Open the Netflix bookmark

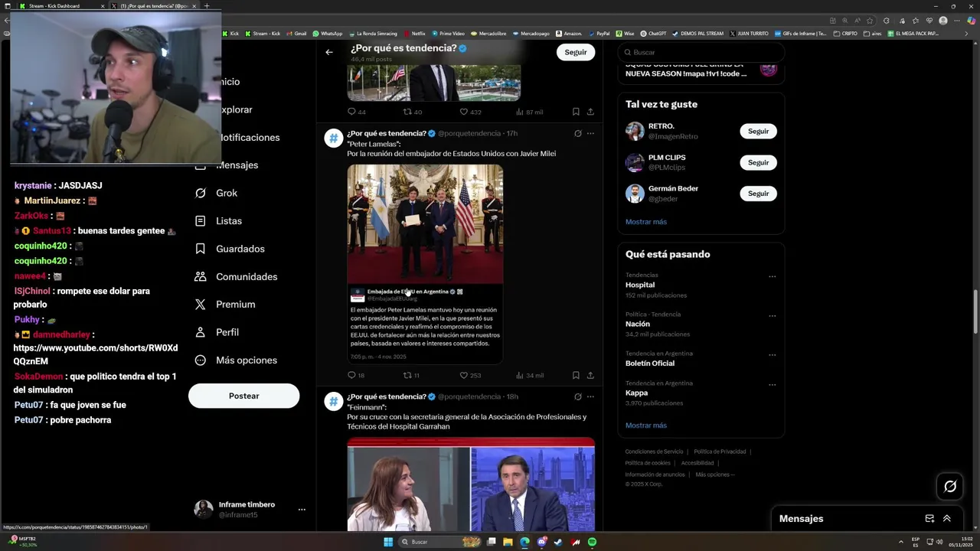tap(413, 34)
